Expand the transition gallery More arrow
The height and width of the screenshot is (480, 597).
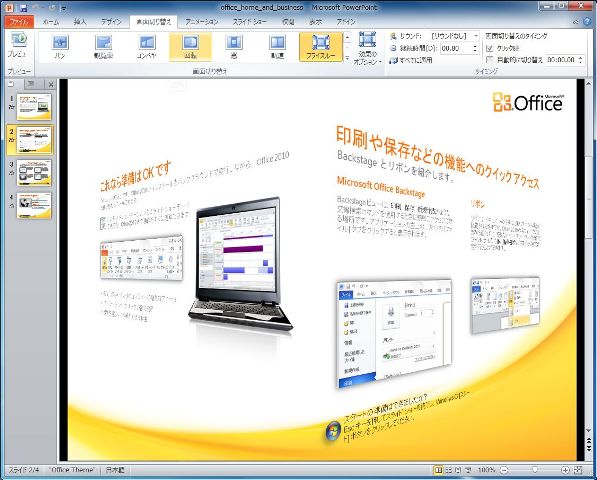click(x=347, y=58)
